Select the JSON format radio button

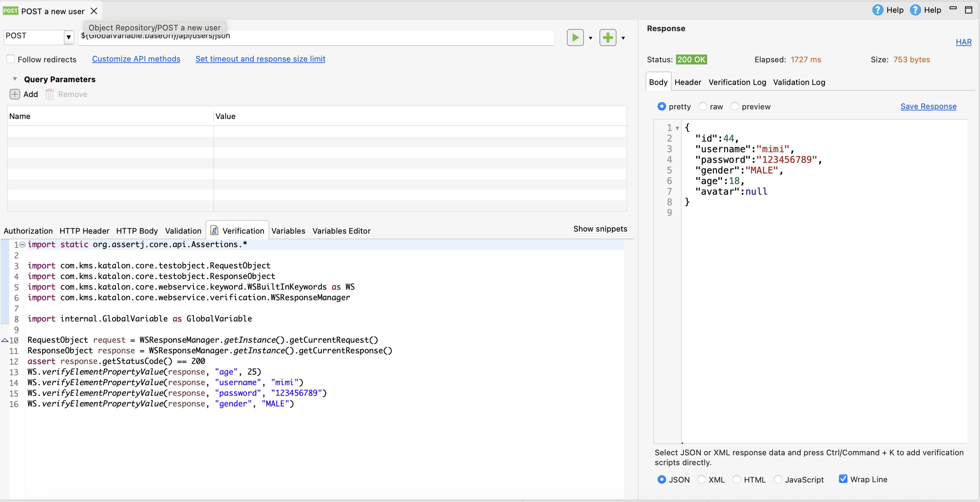[x=661, y=479]
